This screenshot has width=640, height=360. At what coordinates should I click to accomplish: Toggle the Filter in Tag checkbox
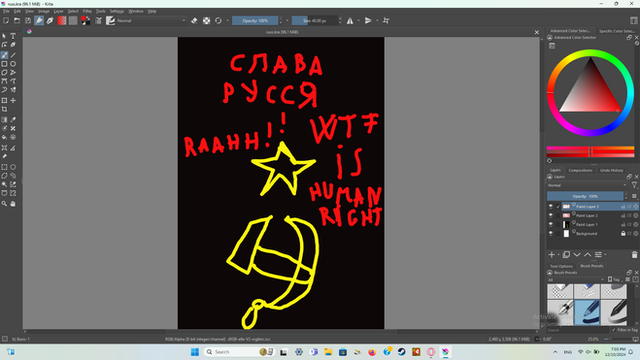coord(613,330)
